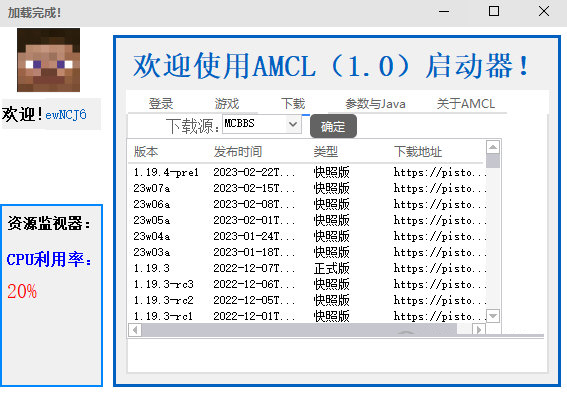Sort by the 版本 column header
This screenshot has height=396, width=567.
point(146,152)
